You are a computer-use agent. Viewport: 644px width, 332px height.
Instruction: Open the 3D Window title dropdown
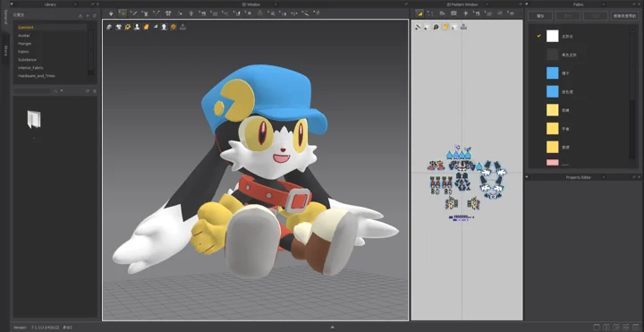click(275, 4)
